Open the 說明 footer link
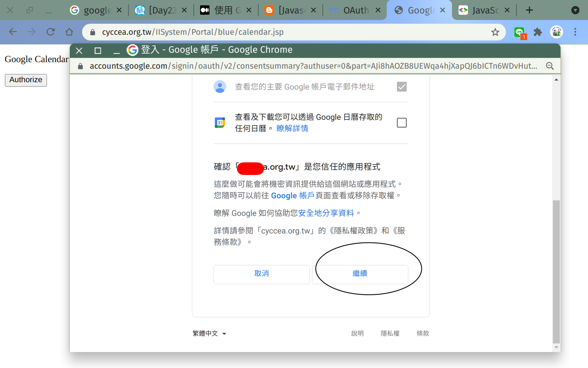588x368 pixels. click(358, 334)
